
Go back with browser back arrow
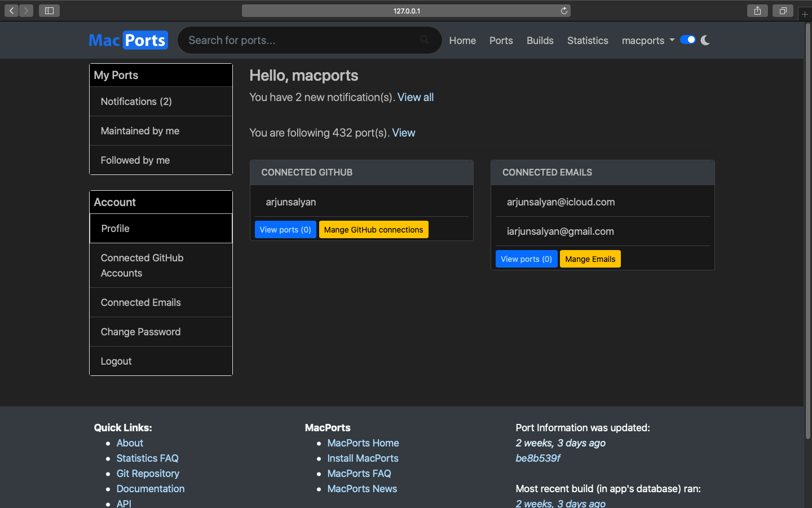(x=11, y=11)
